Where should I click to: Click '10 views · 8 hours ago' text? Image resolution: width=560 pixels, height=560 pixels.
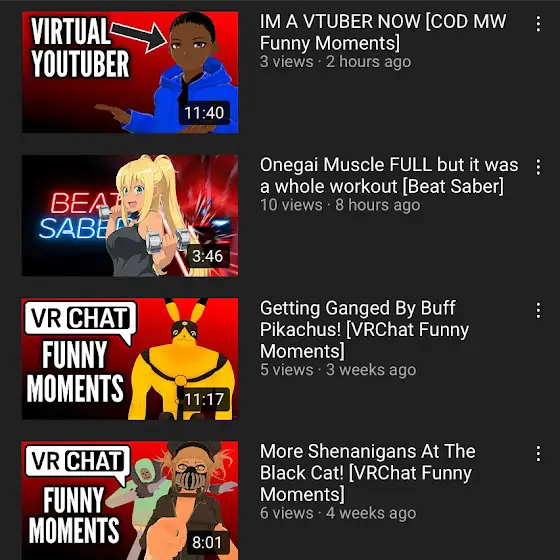coord(340,205)
